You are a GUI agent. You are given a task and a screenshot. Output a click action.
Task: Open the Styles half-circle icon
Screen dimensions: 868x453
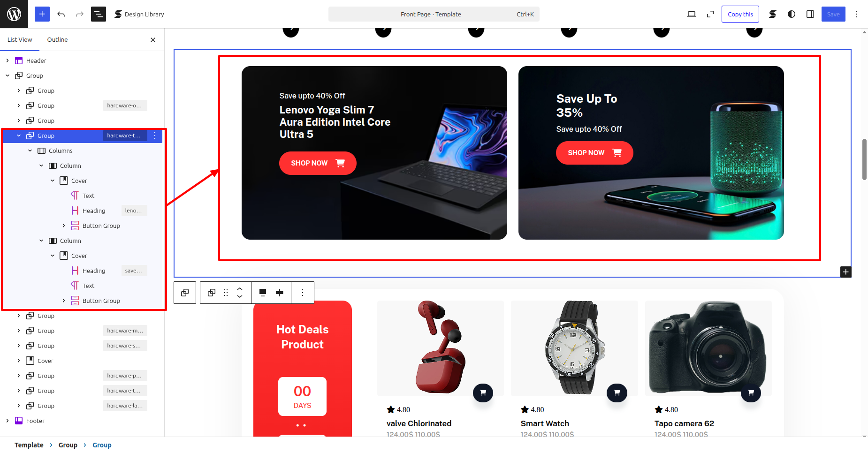tap(792, 14)
